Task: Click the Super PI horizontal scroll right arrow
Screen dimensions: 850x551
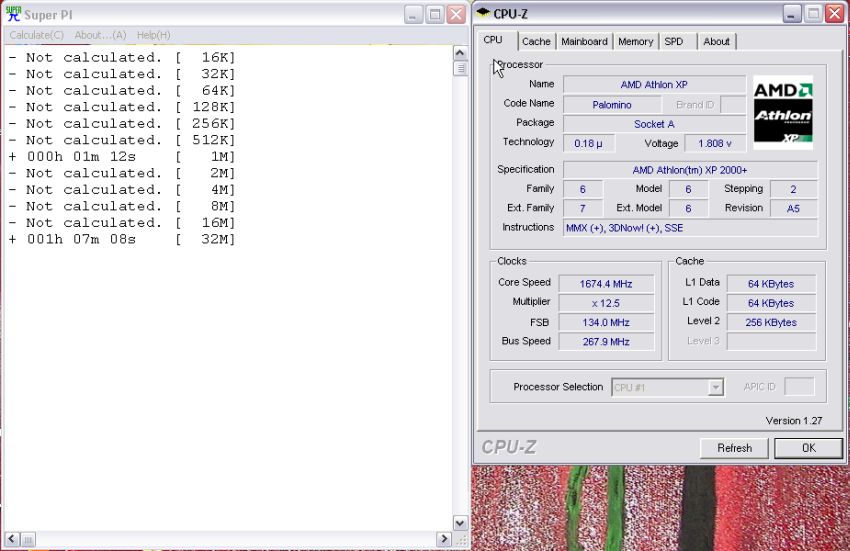Action: pyautogui.click(x=444, y=539)
